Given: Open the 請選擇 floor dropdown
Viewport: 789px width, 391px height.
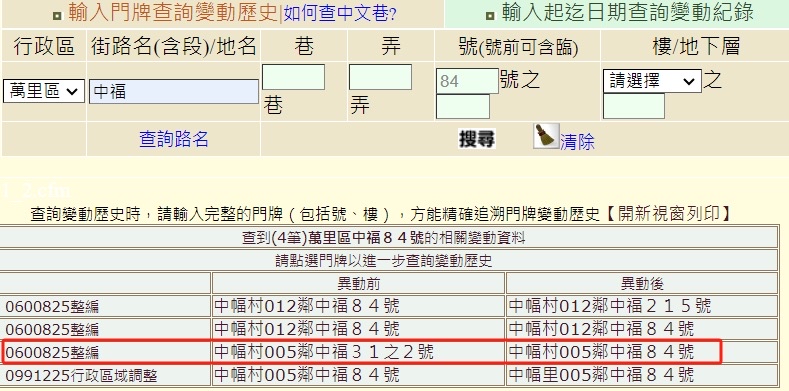Looking at the screenshot, I should tap(652, 81).
